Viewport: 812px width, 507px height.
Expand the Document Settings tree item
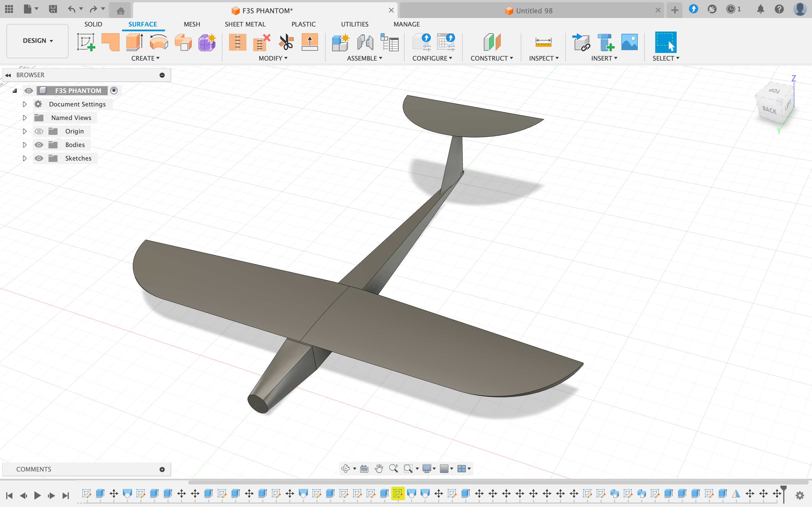(25, 104)
